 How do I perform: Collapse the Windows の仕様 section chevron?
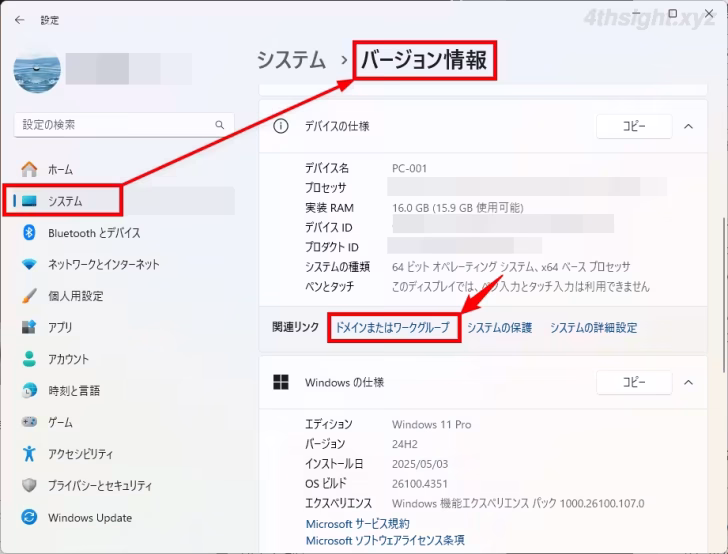point(689,383)
